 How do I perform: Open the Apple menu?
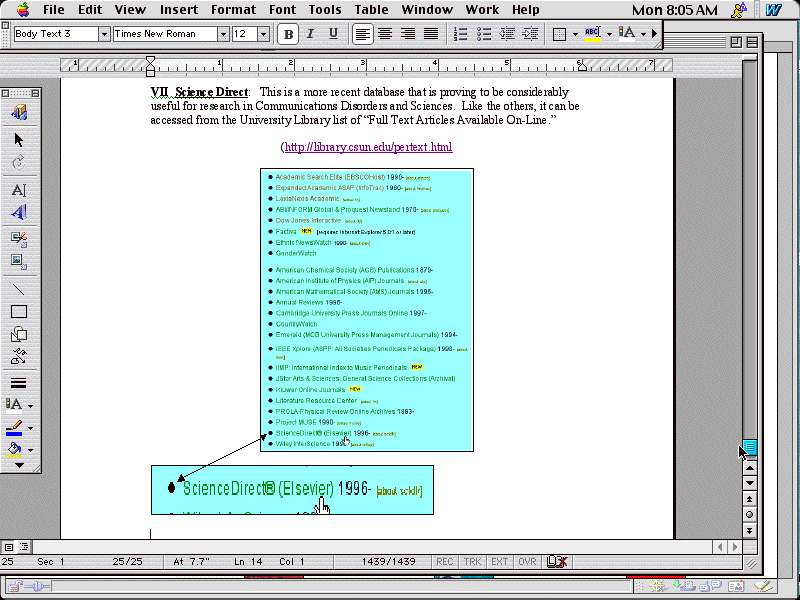pyautogui.click(x=23, y=9)
